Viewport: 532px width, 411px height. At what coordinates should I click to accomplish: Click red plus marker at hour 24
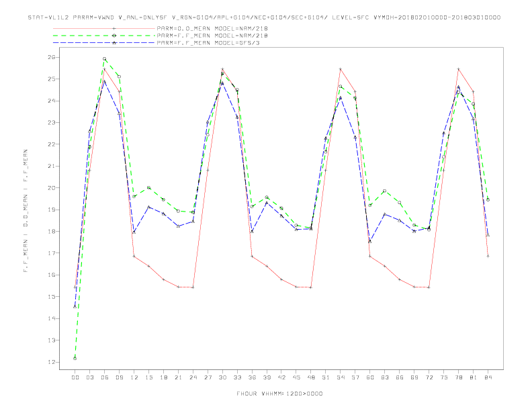[193, 287]
